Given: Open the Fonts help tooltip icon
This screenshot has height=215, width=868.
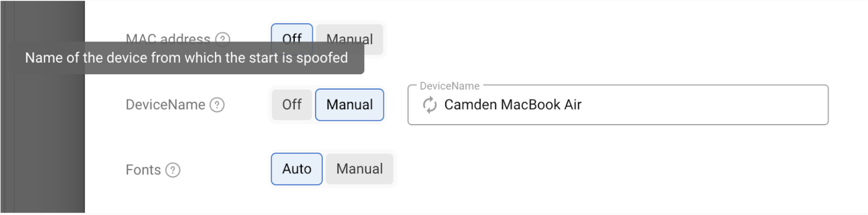Looking at the screenshot, I should tap(173, 170).
